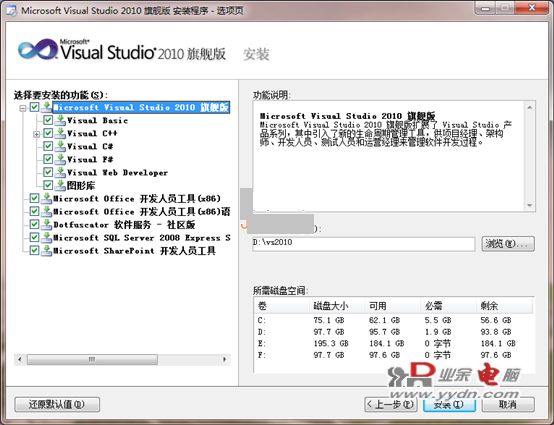Viewport: 554px width, 425px height.
Task: Select the Visual Web Developer tree item
Action: 117,173
